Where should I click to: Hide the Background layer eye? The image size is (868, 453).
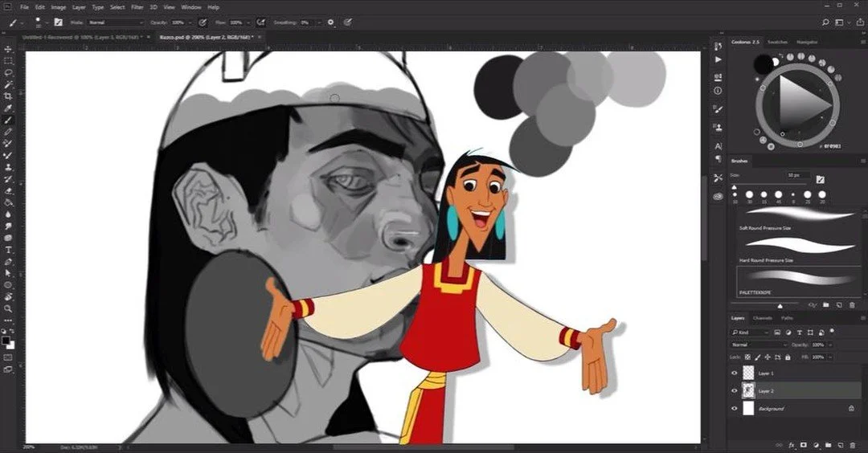735,408
